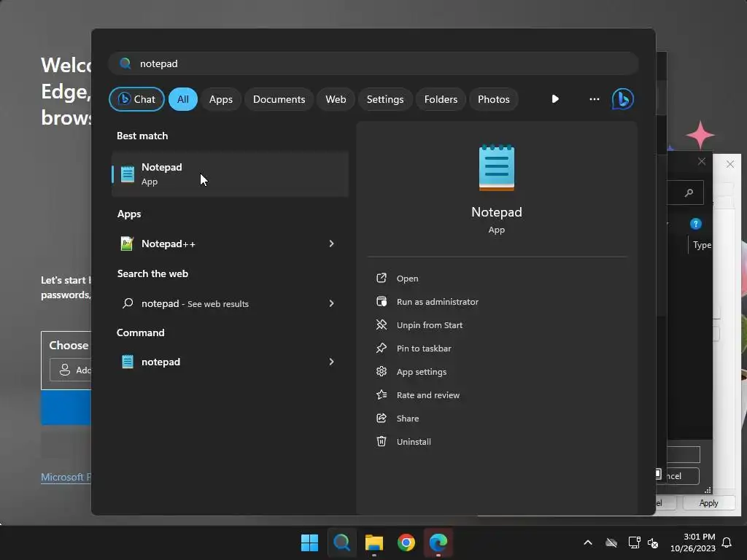The image size is (747, 560).
Task: Choose Rate and review
Action: click(x=427, y=395)
